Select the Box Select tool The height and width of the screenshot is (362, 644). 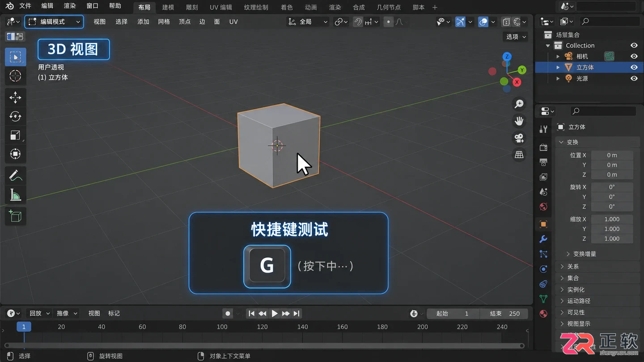pyautogui.click(x=15, y=57)
